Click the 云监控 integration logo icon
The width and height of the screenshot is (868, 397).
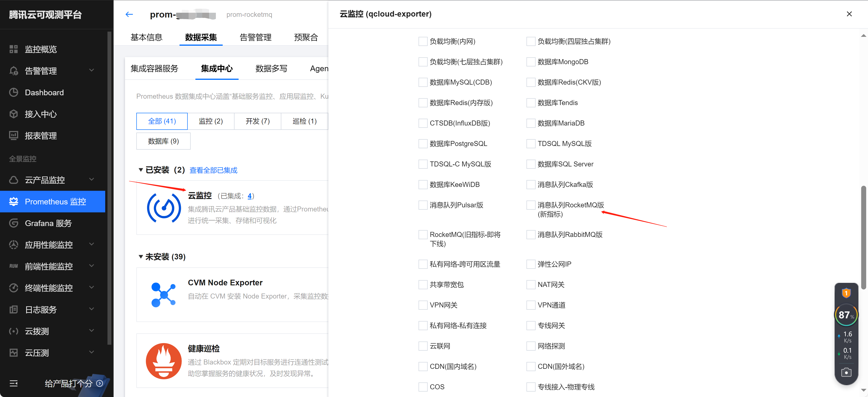click(164, 208)
